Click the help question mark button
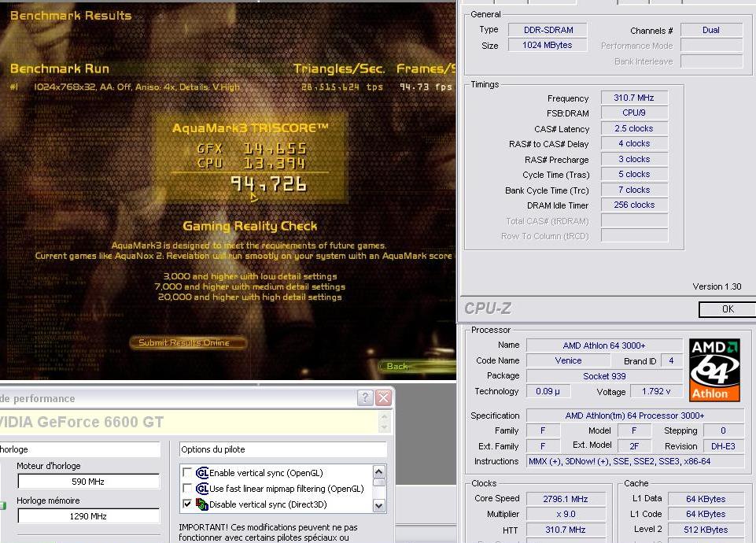The height and width of the screenshot is (543, 756). (x=365, y=398)
